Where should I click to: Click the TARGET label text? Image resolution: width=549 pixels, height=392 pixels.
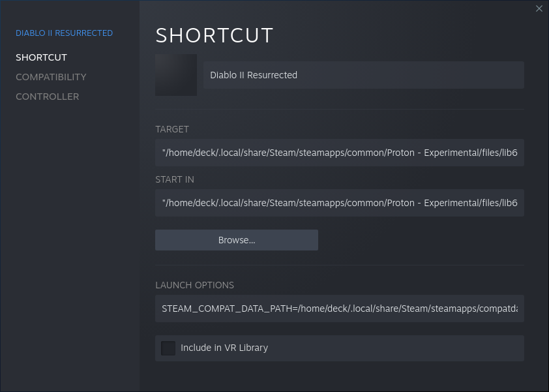(x=172, y=129)
